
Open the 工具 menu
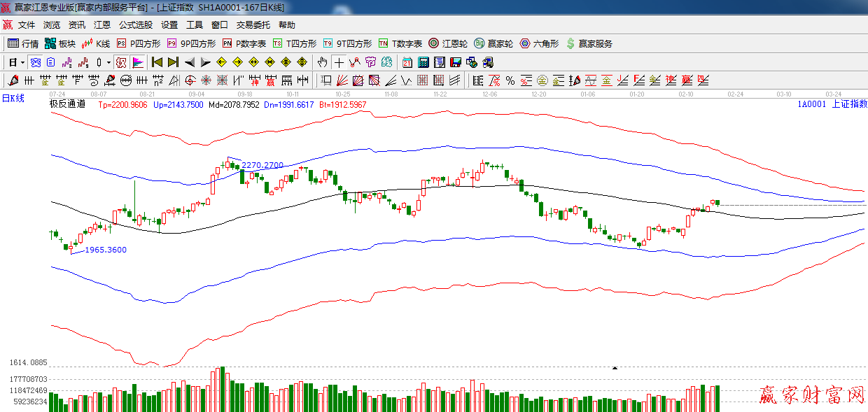point(194,24)
